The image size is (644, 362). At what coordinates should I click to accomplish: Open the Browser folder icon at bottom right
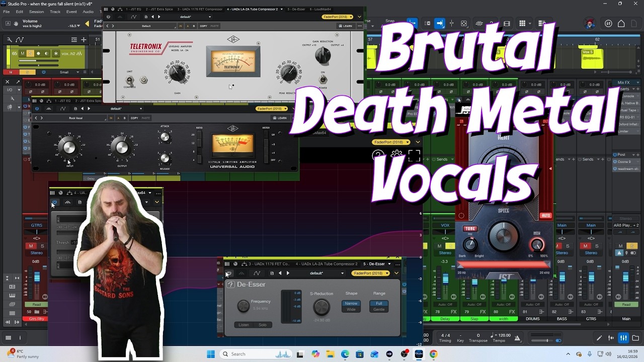tap(635, 338)
